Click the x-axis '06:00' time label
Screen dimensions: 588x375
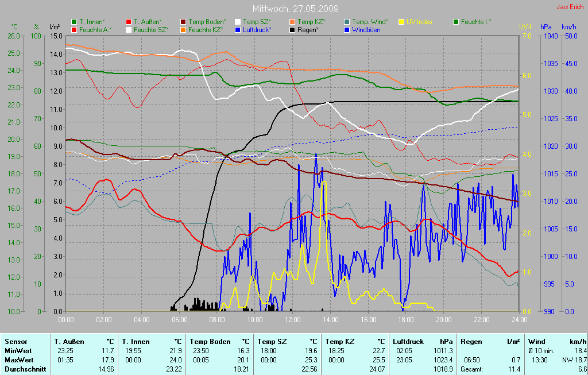click(179, 320)
